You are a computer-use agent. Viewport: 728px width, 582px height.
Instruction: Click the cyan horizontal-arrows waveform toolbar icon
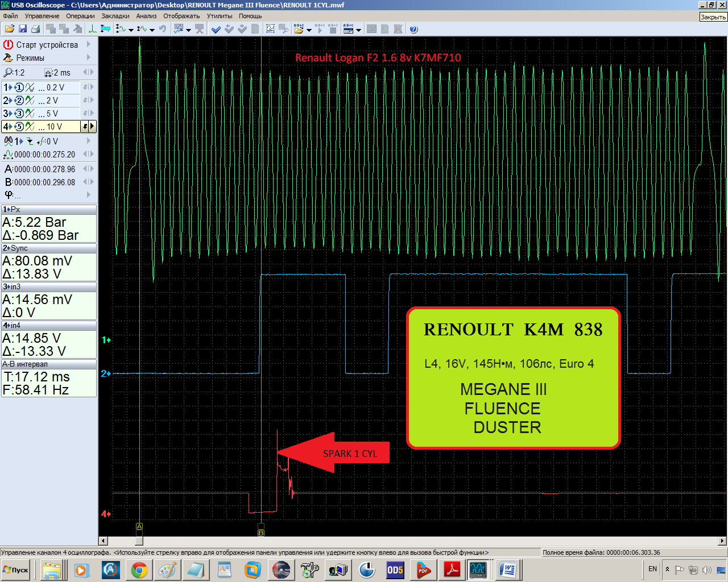(105, 28)
